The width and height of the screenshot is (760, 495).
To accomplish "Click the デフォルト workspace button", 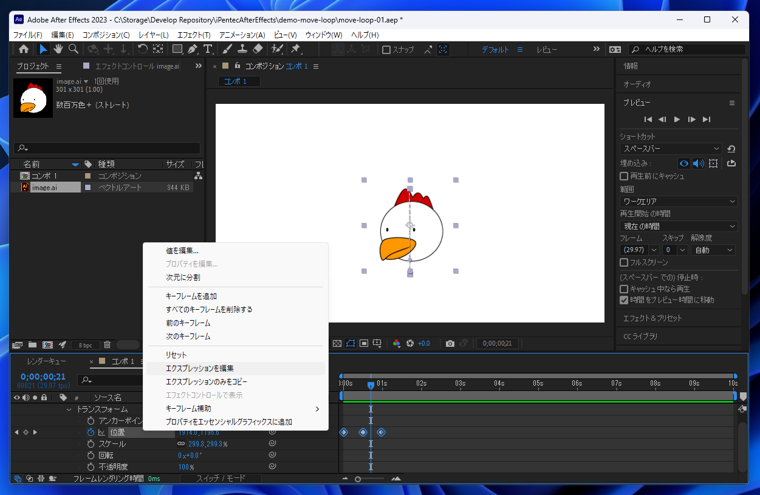I will pos(495,49).
